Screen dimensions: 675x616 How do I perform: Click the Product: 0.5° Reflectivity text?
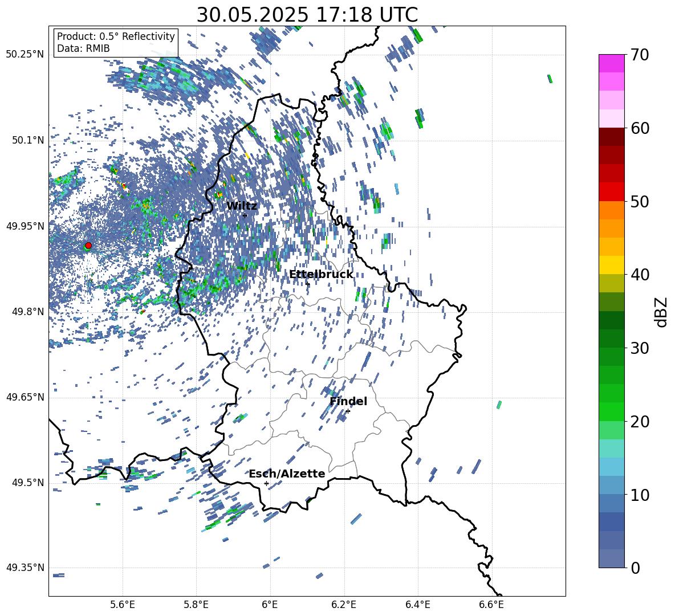coord(116,36)
